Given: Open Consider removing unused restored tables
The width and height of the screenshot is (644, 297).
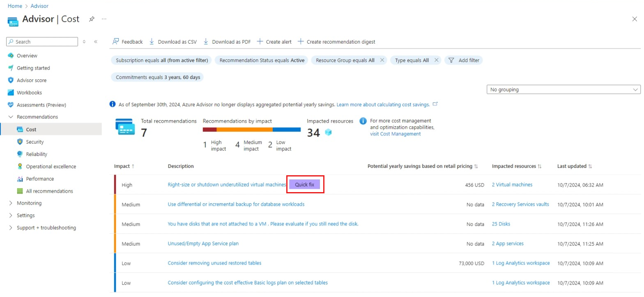Looking at the screenshot, I should point(214,263).
